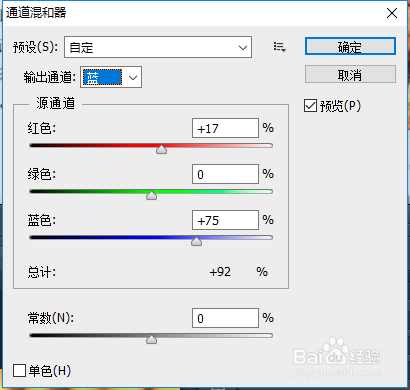Click the 常数(N) constant slider handle

(x=151, y=339)
